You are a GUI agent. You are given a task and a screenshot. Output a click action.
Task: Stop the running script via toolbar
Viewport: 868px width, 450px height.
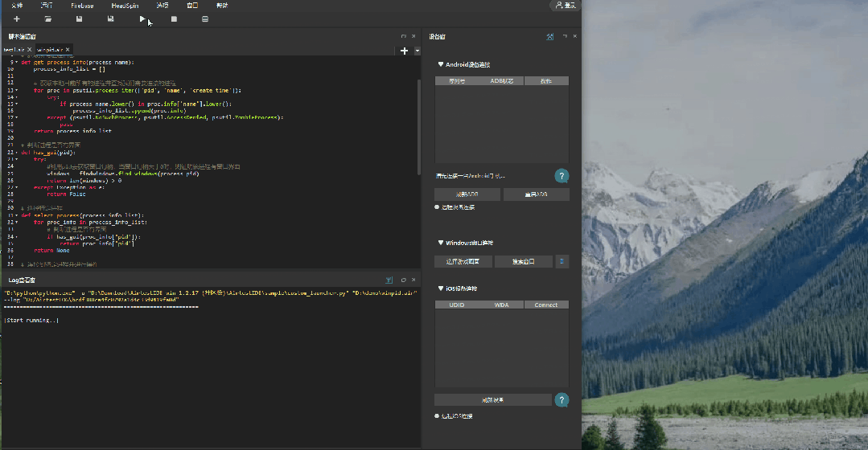[174, 18]
